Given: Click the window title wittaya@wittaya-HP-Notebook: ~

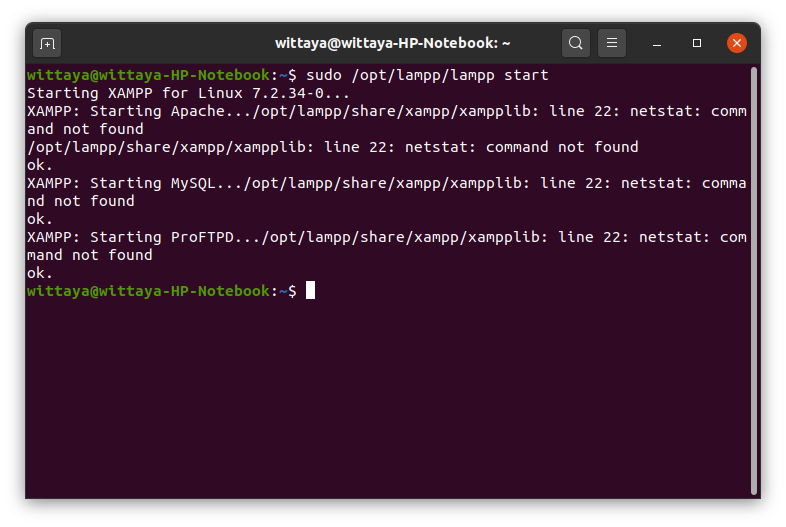Looking at the screenshot, I should [392, 44].
